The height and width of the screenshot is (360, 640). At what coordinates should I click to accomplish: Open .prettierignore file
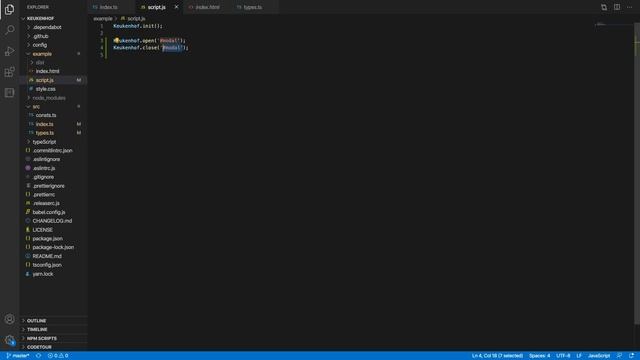click(x=49, y=186)
